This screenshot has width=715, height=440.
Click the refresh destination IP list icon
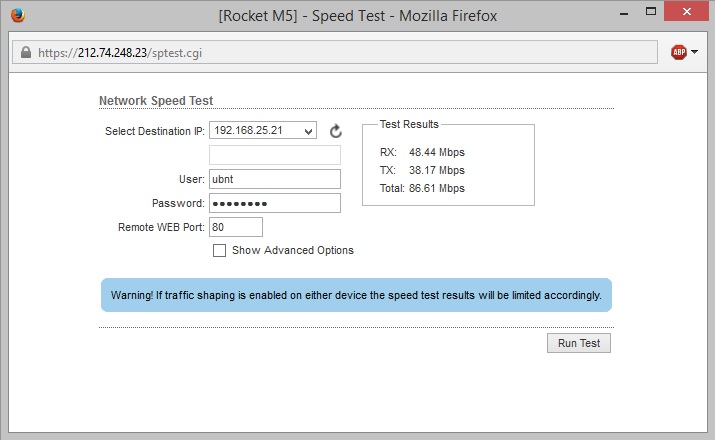click(x=336, y=131)
